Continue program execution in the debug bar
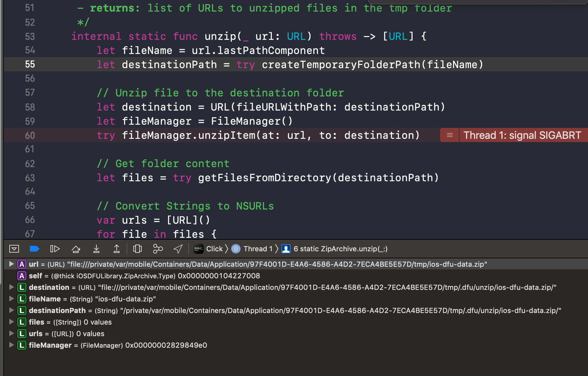588x376 pixels. [x=55, y=248]
